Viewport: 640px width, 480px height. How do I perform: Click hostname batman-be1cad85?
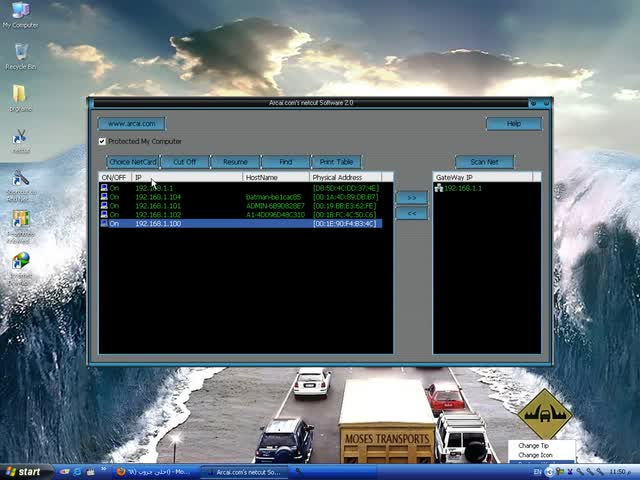point(273,197)
